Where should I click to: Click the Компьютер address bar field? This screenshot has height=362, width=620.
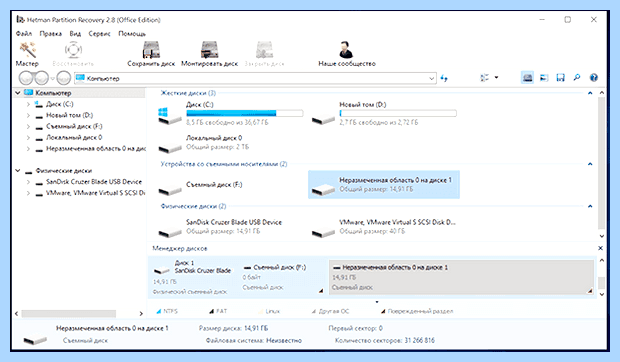click(x=255, y=78)
